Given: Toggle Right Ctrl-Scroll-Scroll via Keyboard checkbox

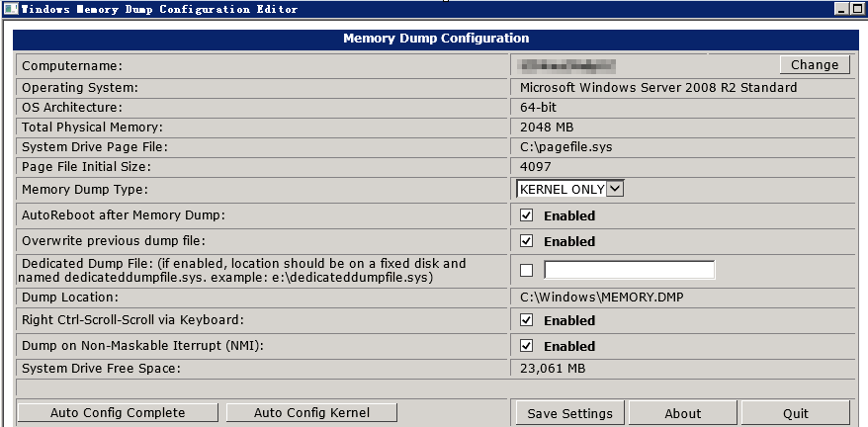Looking at the screenshot, I should point(527,320).
